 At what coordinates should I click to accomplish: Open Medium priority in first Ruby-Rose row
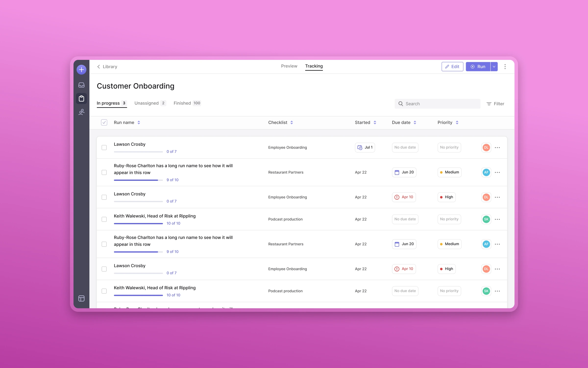tap(449, 172)
